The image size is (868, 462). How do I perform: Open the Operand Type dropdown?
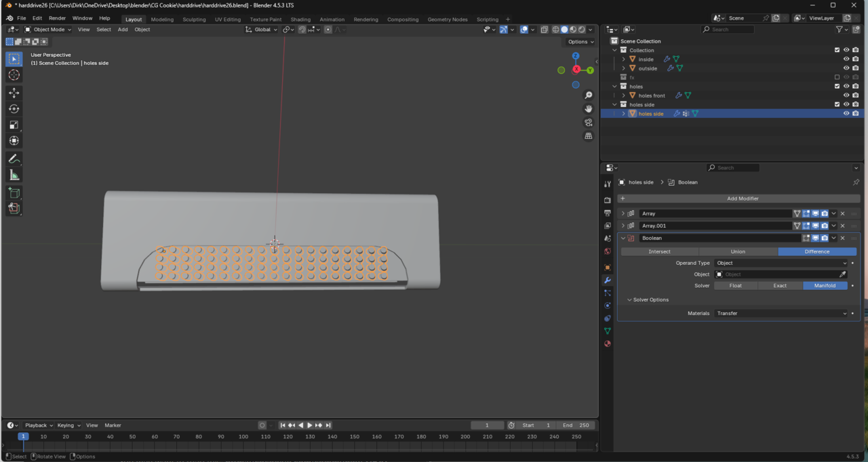781,263
